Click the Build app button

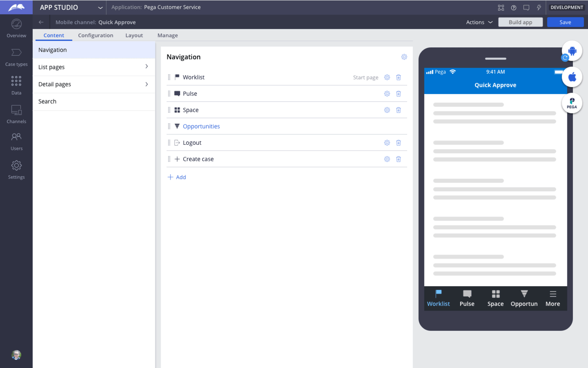click(520, 22)
